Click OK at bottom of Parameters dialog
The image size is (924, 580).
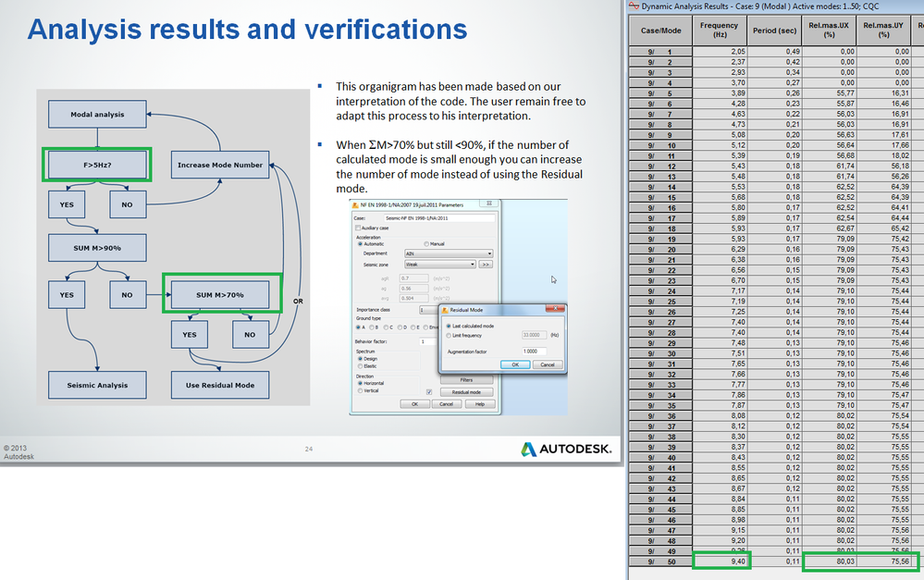pos(415,403)
